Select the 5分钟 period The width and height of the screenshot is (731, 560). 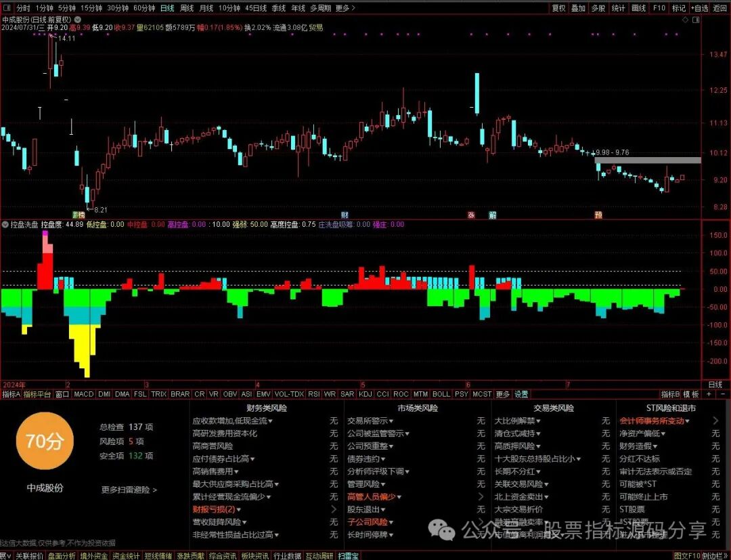click(66, 8)
